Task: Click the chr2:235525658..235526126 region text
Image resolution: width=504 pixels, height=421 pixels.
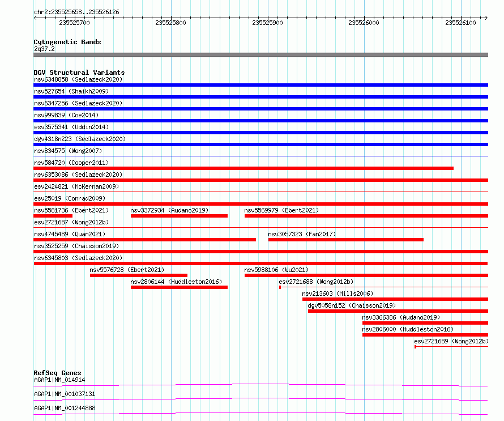Action: (x=76, y=12)
